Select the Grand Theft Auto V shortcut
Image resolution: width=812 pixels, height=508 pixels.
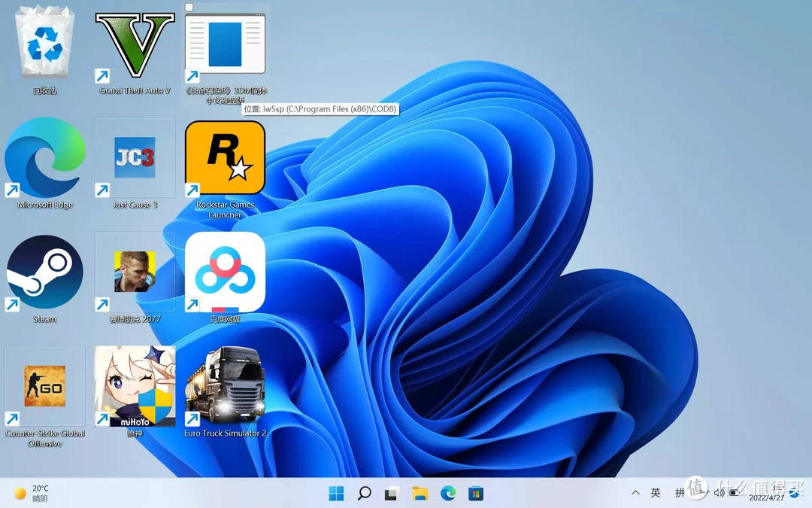(x=135, y=46)
